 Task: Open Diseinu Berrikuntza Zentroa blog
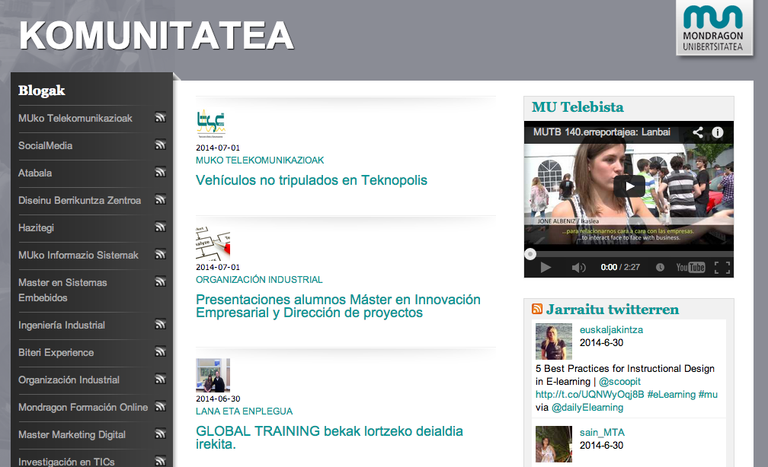coord(79,200)
